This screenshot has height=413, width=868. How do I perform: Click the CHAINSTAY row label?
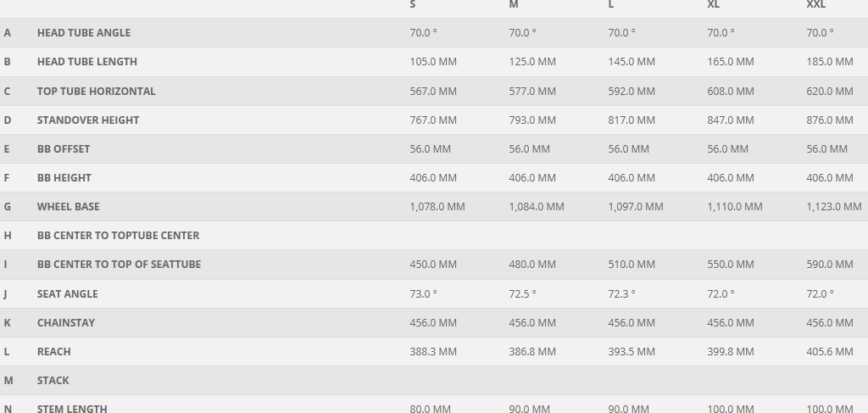[x=65, y=323]
